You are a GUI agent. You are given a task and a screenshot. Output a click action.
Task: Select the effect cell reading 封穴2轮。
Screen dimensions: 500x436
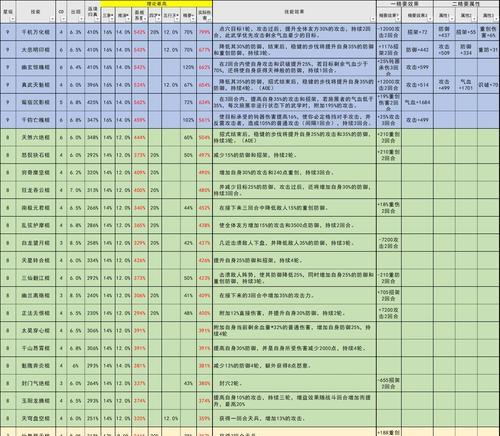click(294, 383)
